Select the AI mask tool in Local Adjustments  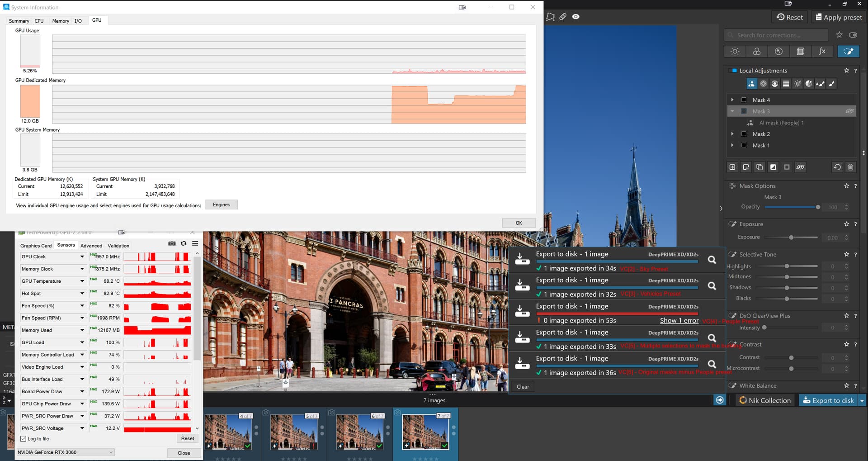point(751,84)
